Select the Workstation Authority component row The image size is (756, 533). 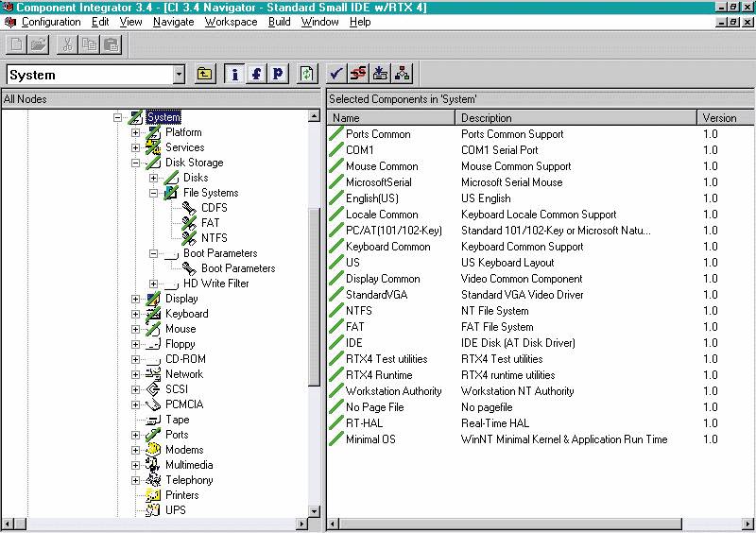point(540,391)
